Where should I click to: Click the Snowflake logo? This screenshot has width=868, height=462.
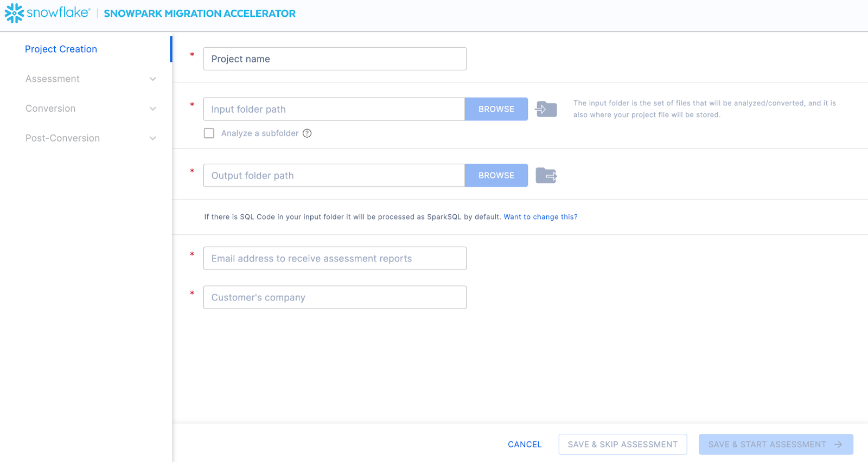[47, 13]
